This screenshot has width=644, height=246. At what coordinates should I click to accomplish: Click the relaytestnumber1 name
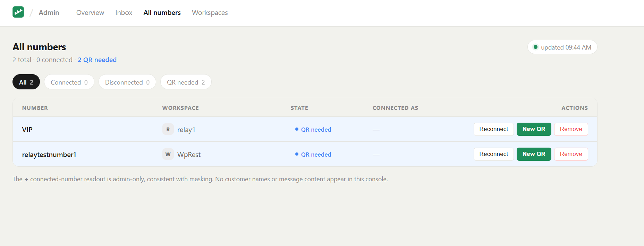click(49, 155)
